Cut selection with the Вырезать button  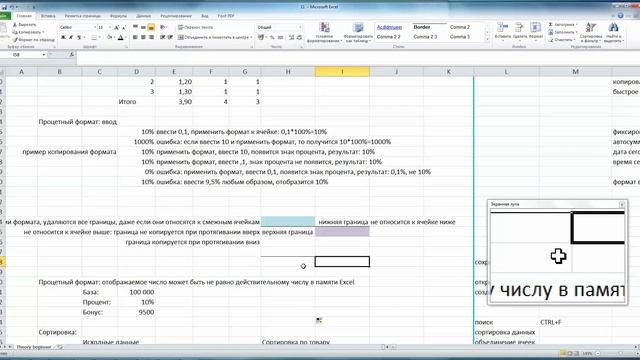[24, 24]
